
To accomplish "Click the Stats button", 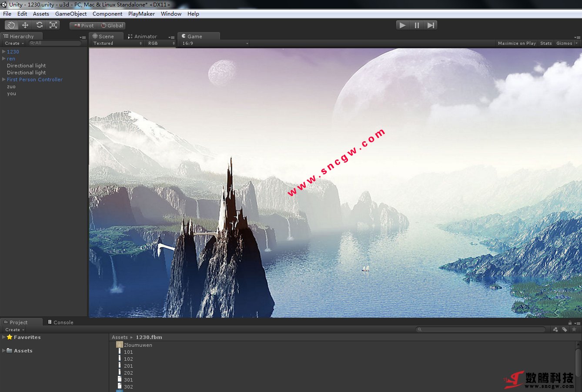I will tap(546, 43).
